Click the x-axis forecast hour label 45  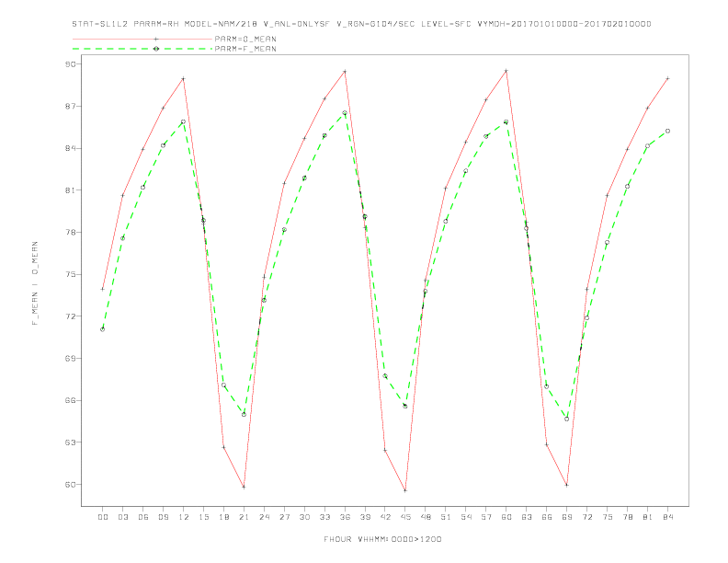coord(405,517)
